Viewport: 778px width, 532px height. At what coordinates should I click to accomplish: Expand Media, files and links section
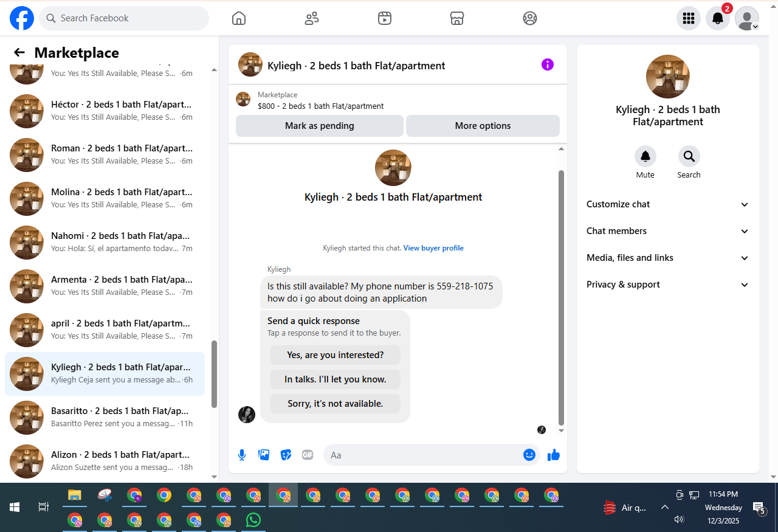coord(668,258)
